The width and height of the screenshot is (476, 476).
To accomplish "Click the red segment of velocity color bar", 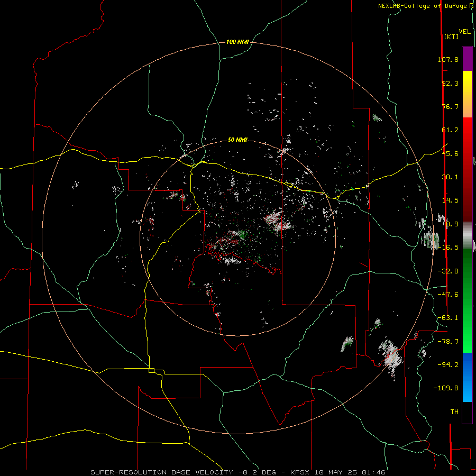I will click(x=467, y=169).
